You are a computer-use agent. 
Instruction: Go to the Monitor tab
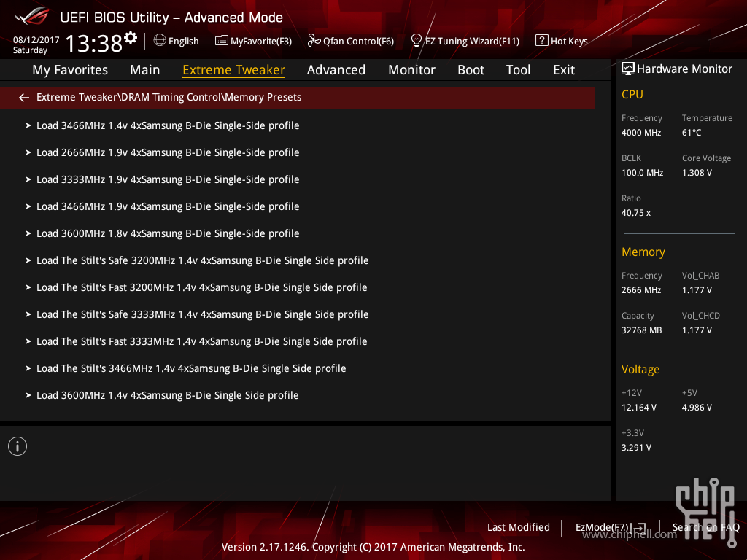(411, 70)
